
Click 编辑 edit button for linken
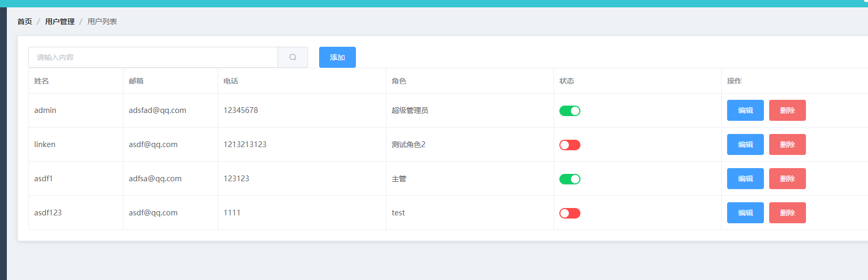pyautogui.click(x=746, y=144)
